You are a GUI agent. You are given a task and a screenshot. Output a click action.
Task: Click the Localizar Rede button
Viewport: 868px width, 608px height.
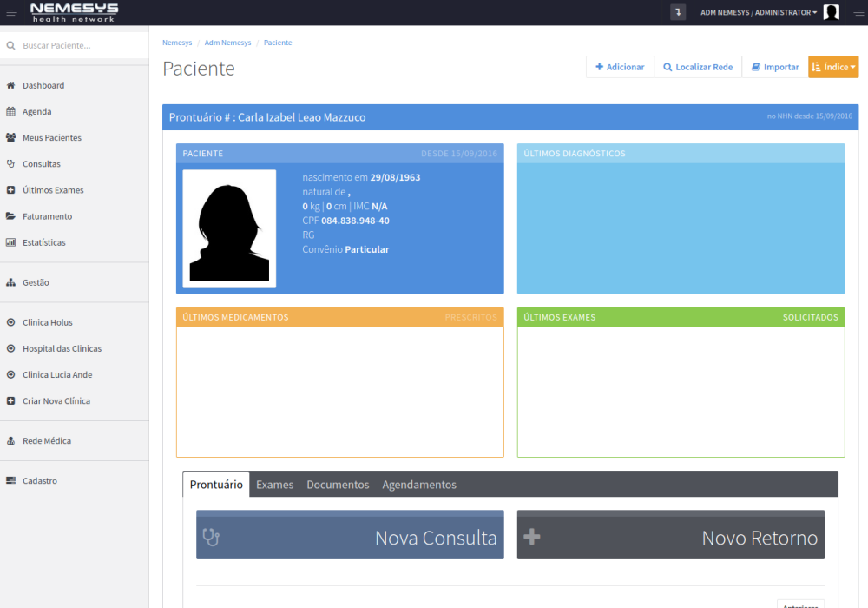698,67
